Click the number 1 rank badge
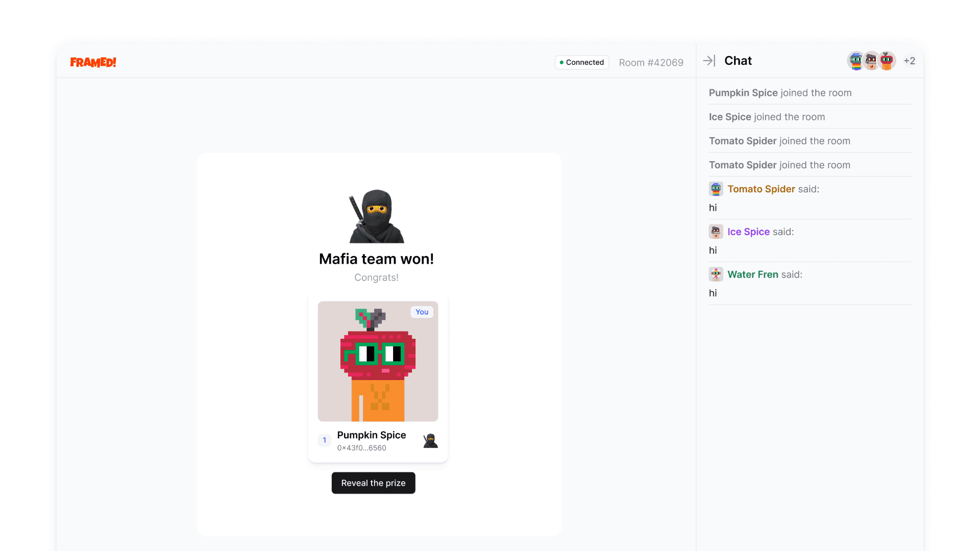This screenshot has width=980, height=551. click(x=324, y=440)
